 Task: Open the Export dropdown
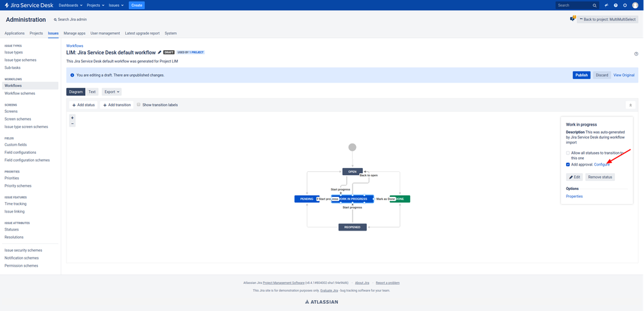point(112,92)
